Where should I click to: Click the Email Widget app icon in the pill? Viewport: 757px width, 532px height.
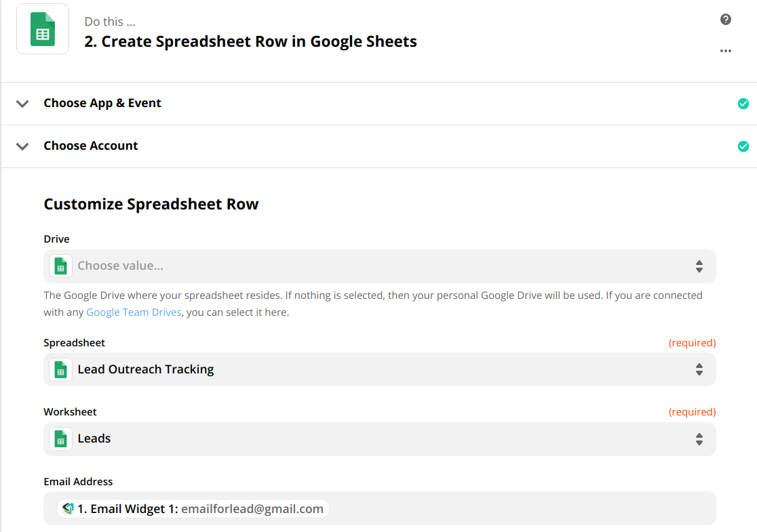(68, 508)
